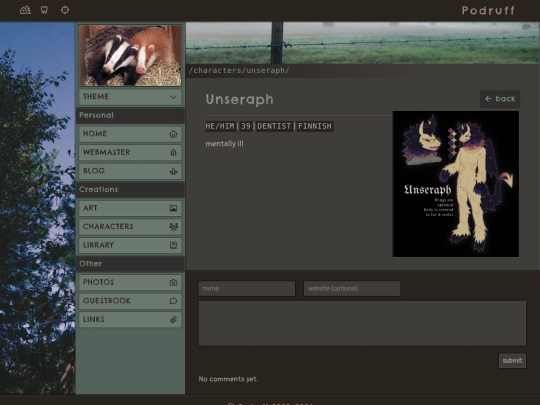
Task: Click the book icon beside LIBRARY
Action: (173, 245)
